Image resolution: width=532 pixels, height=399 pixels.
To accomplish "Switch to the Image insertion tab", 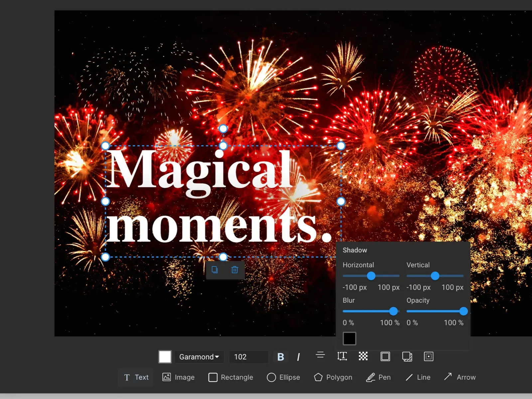I will coord(178,377).
